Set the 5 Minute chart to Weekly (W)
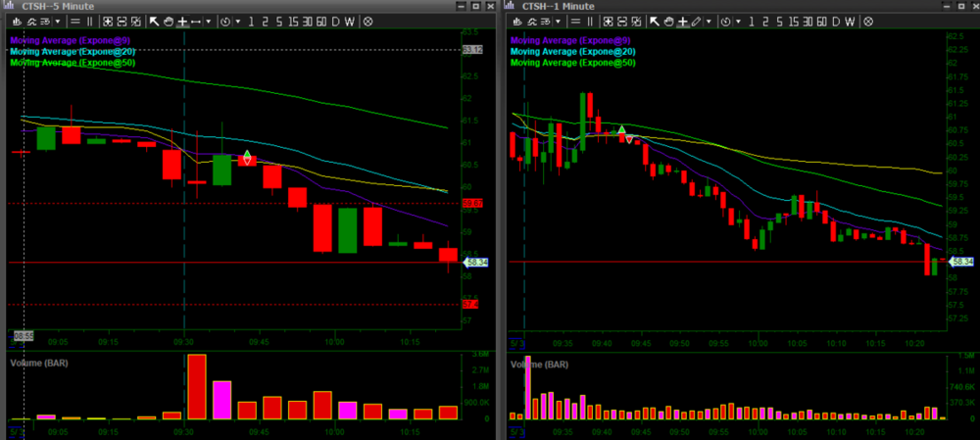Viewport: 980px width, 440px height. 351,21
